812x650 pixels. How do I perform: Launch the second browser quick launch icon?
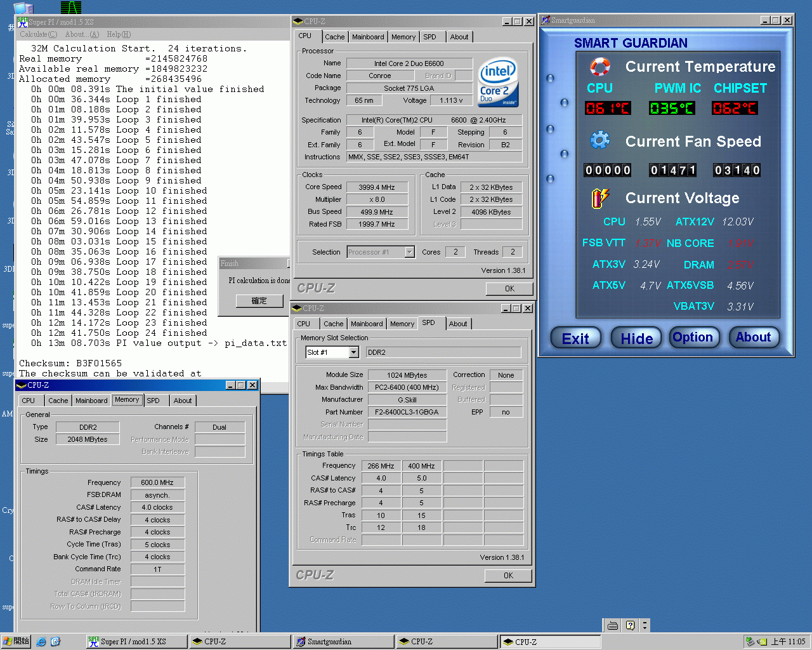[x=55, y=642]
